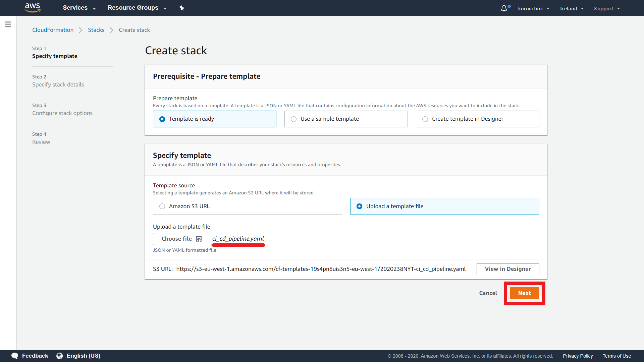The image size is (644, 362).
Task: Select Use a sample template option
Action: pyautogui.click(x=294, y=119)
